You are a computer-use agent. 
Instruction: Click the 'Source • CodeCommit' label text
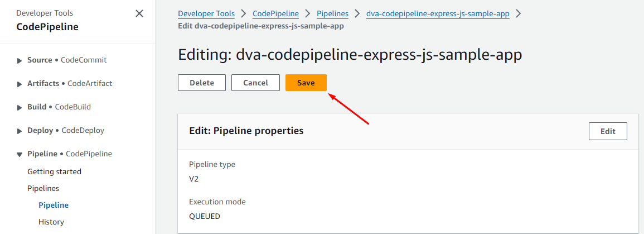67,60
